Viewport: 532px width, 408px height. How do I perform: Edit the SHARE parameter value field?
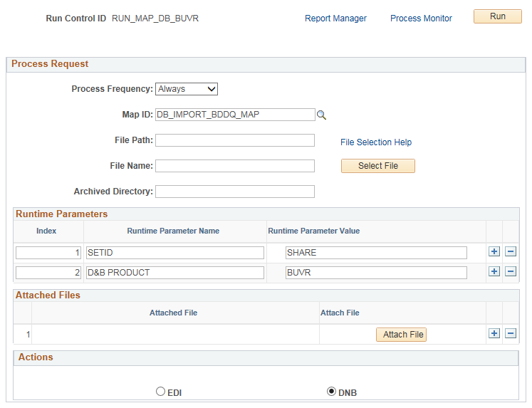(x=376, y=253)
